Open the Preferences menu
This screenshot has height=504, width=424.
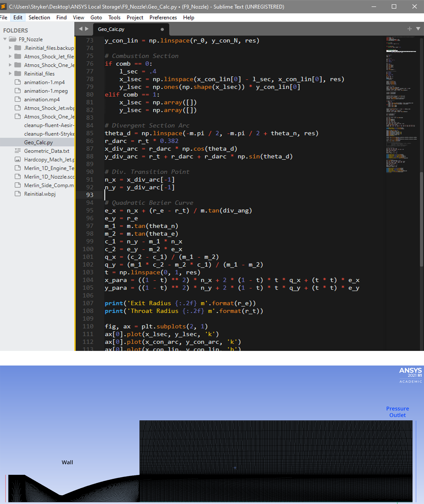pos(163,18)
